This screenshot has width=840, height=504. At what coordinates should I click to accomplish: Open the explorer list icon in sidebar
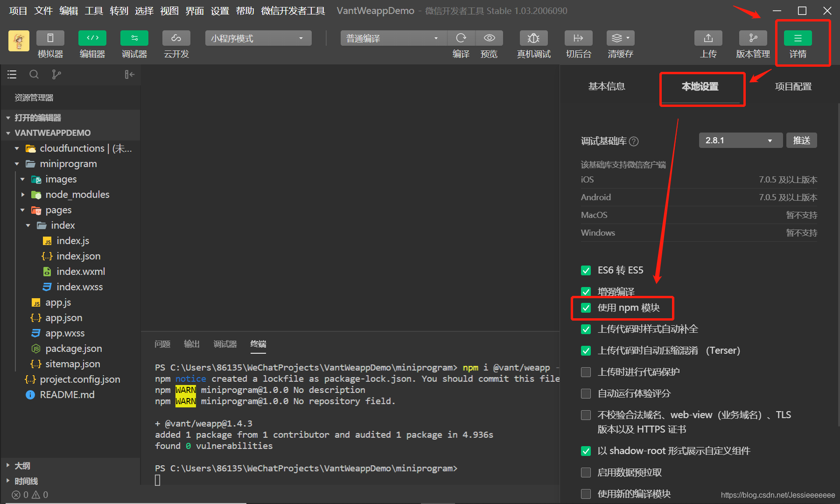(x=12, y=74)
